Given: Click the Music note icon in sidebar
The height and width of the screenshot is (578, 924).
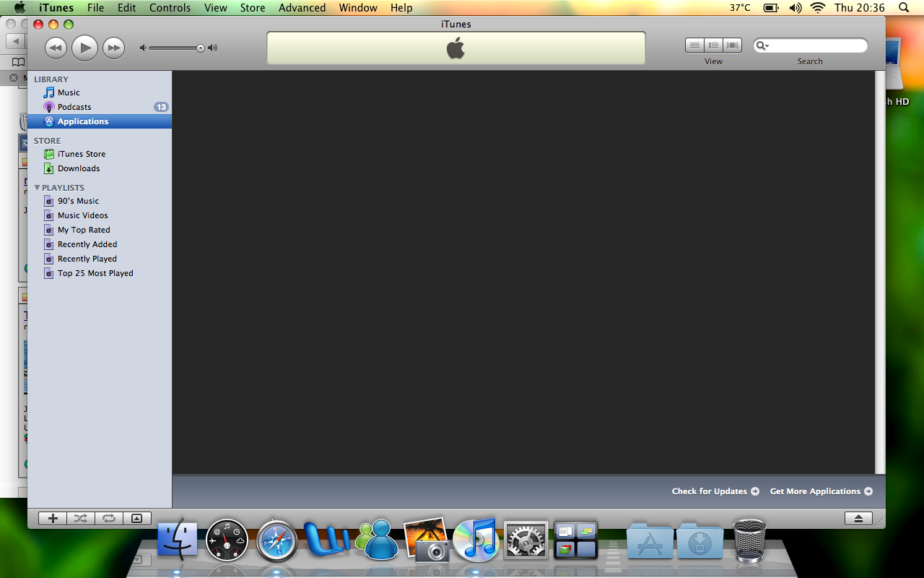Looking at the screenshot, I should (x=49, y=92).
